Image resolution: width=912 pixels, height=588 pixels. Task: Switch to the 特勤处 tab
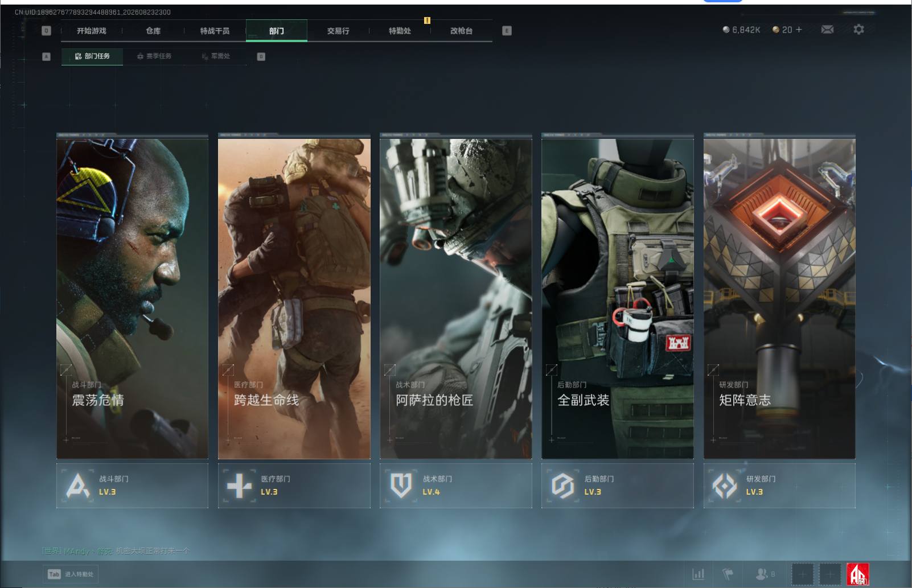pos(400,31)
